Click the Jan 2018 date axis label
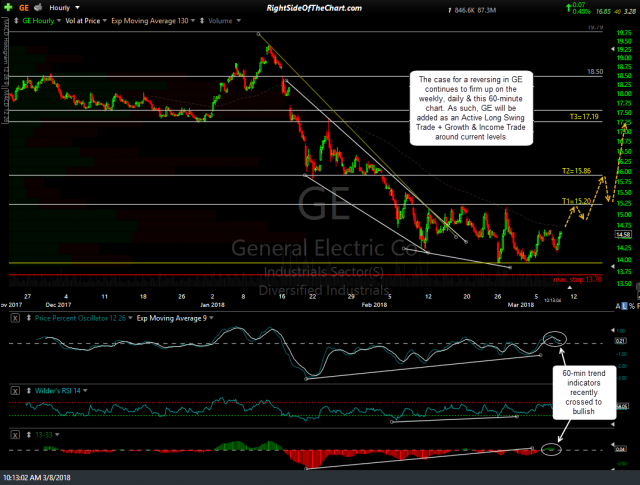Viewport: 640px width, 485px height. coord(212,305)
